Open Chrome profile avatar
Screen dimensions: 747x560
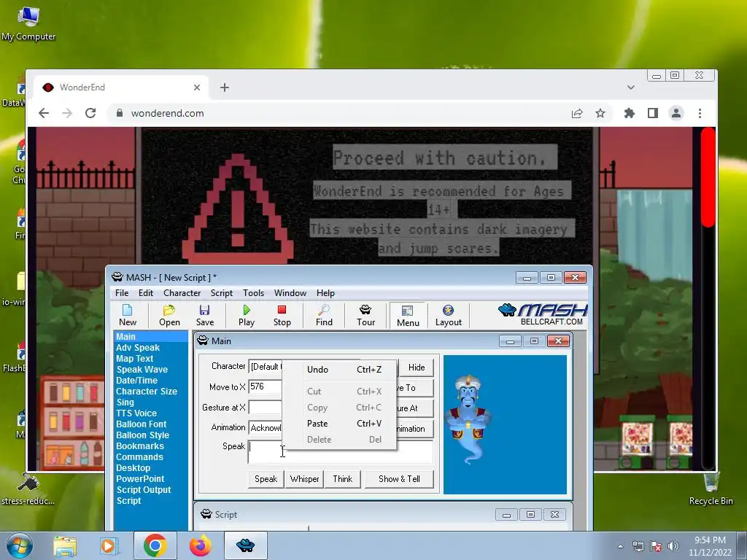point(676,113)
